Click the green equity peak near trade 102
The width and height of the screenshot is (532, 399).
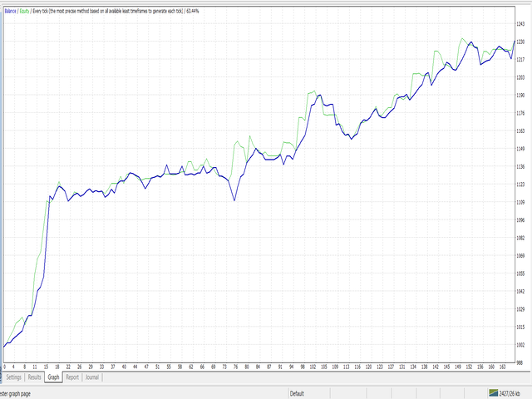314,91
